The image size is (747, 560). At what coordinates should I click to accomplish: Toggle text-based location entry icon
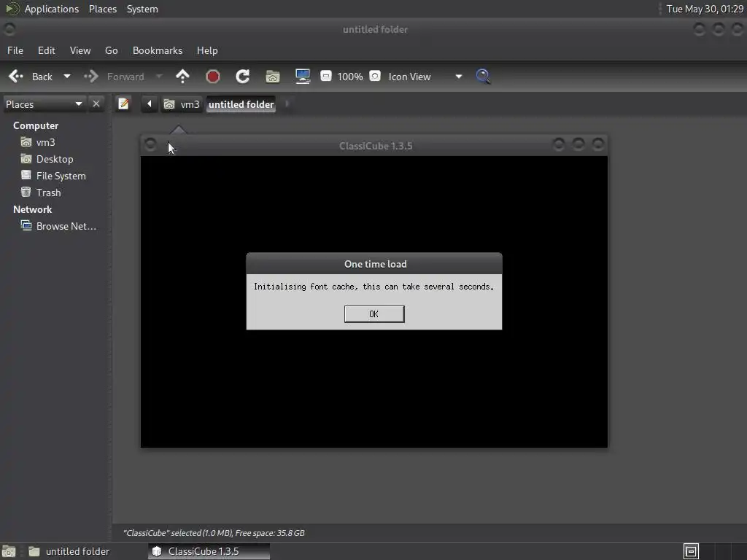click(x=123, y=104)
